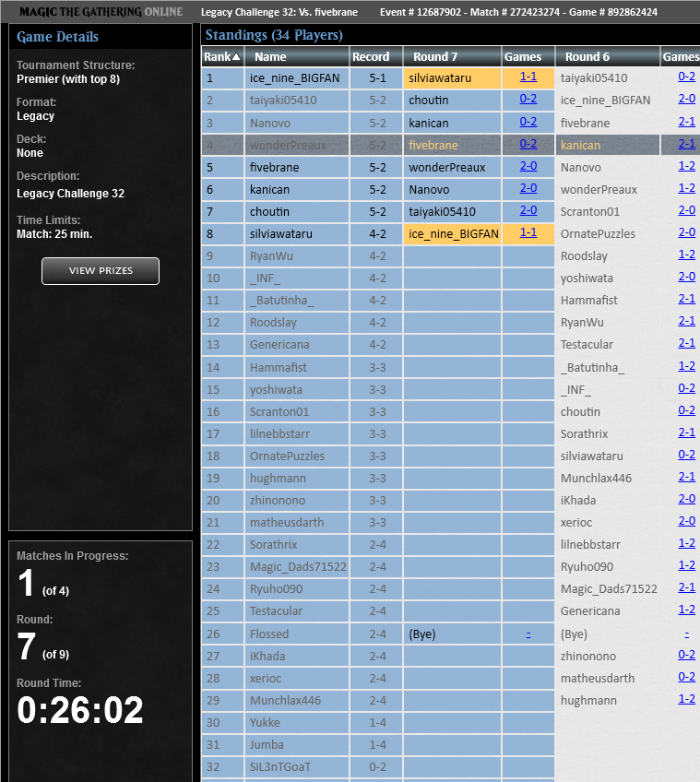Open Round 6 1-2 link for Roodslay
The height and width of the screenshot is (782, 700).
[686, 255]
